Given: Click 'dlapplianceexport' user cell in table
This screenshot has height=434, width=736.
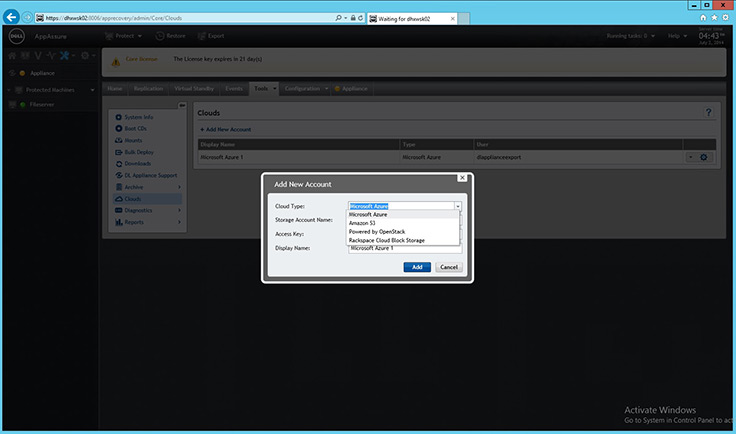Looking at the screenshot, I should (498, 157).
